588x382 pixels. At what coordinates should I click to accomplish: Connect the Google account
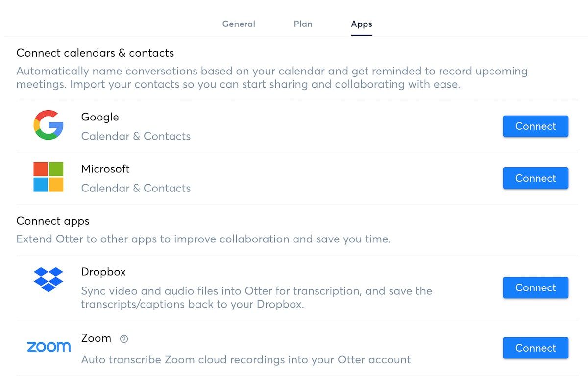coord(535,126)
